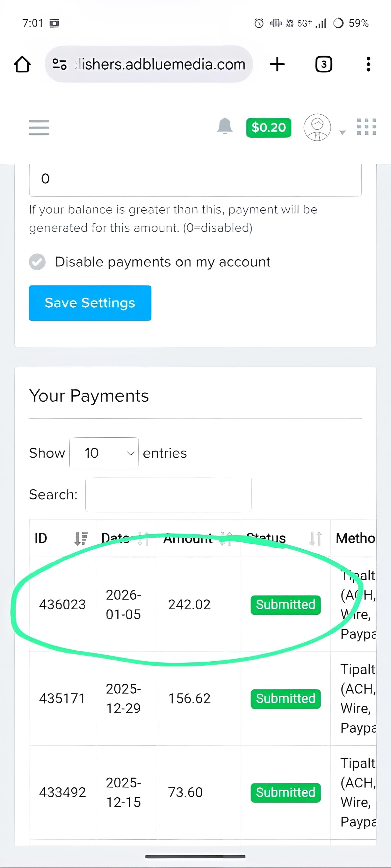Toggle Disable payments on my account
Screen dimensions: 391x868
click(37, 262)
